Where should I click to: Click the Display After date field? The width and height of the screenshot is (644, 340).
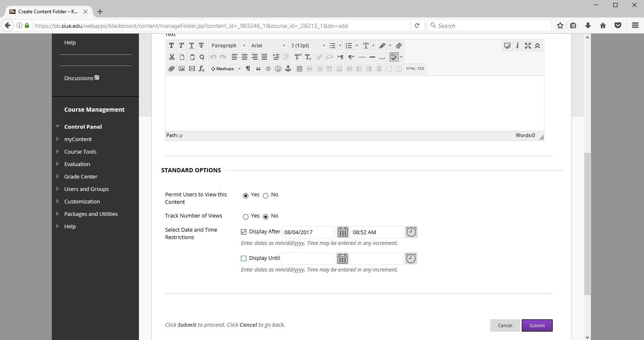pyautogui.click(x=308, y=232)
